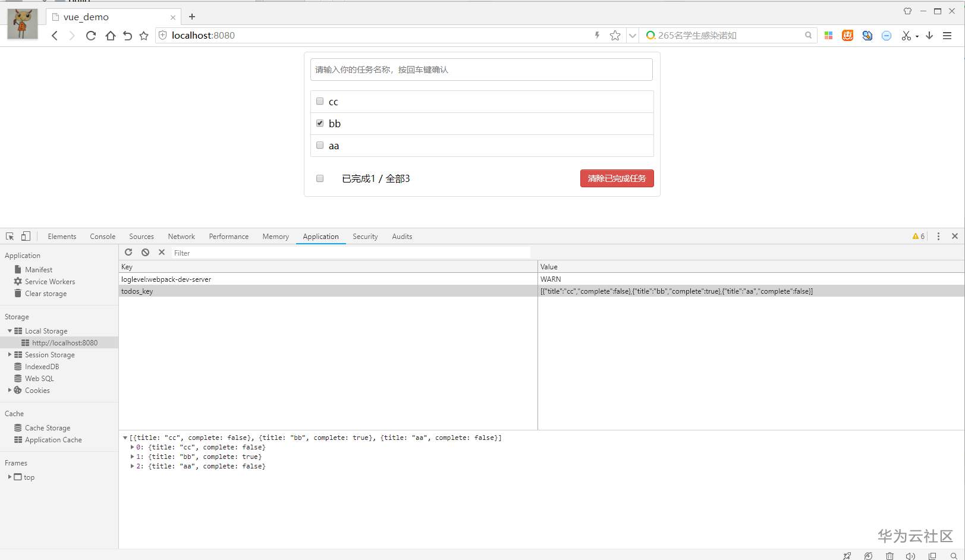Open the scissors screenshot tool
This screenshot has width=965, height=560.
click(x=906, y=36)
